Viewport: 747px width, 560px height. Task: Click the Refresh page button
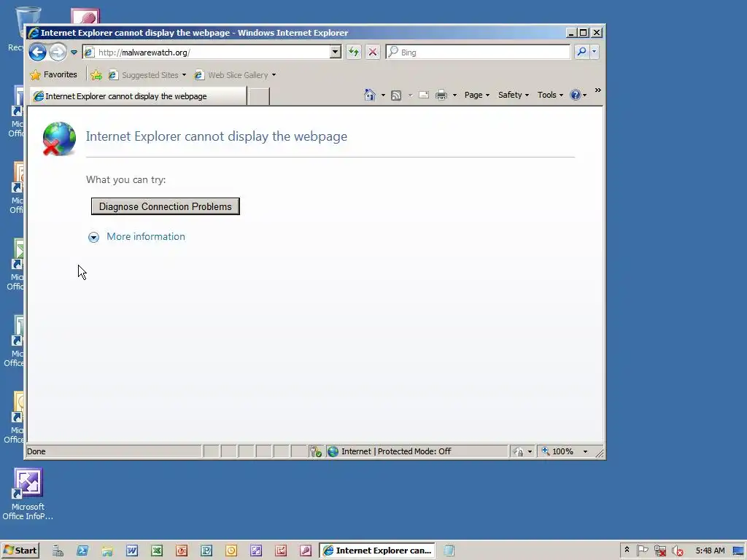pyautogui.click(x=354, y=52)
